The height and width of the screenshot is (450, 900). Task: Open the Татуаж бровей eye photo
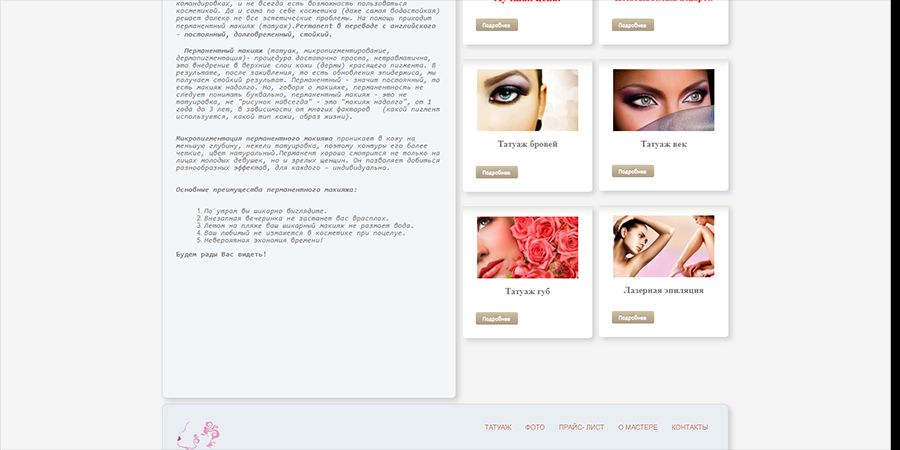pyautogui.click(x=527, y=100)
